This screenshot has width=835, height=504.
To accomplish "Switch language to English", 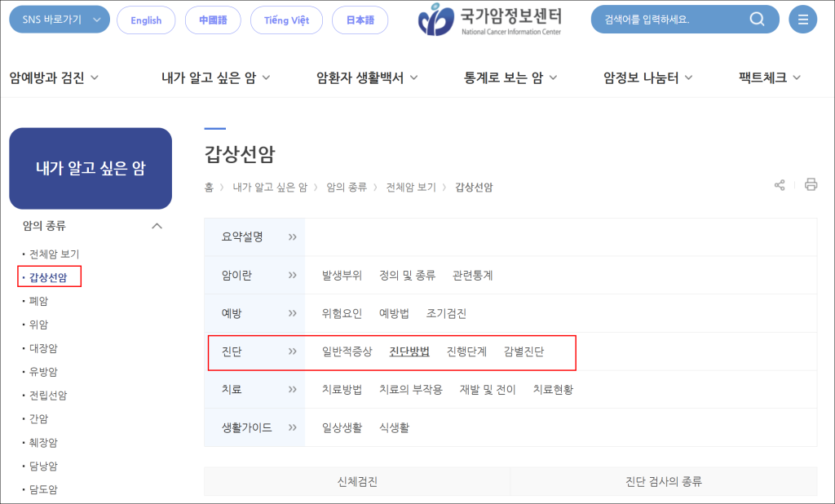I will click(x=146, y=20).
